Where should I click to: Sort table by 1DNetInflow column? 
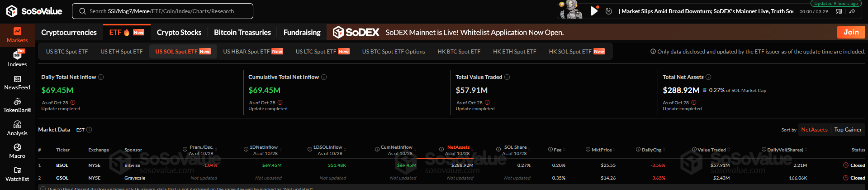264,147
